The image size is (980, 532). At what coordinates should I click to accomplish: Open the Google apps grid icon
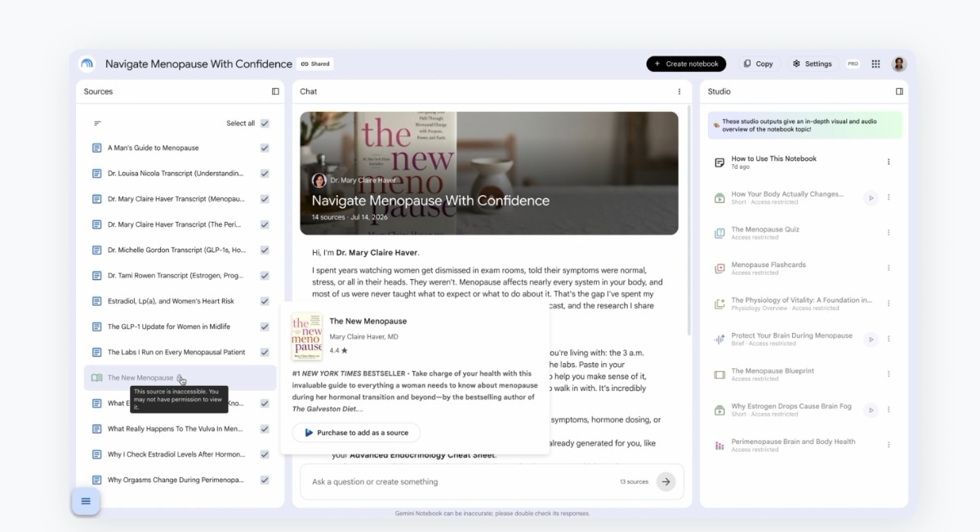click(875, 64)
